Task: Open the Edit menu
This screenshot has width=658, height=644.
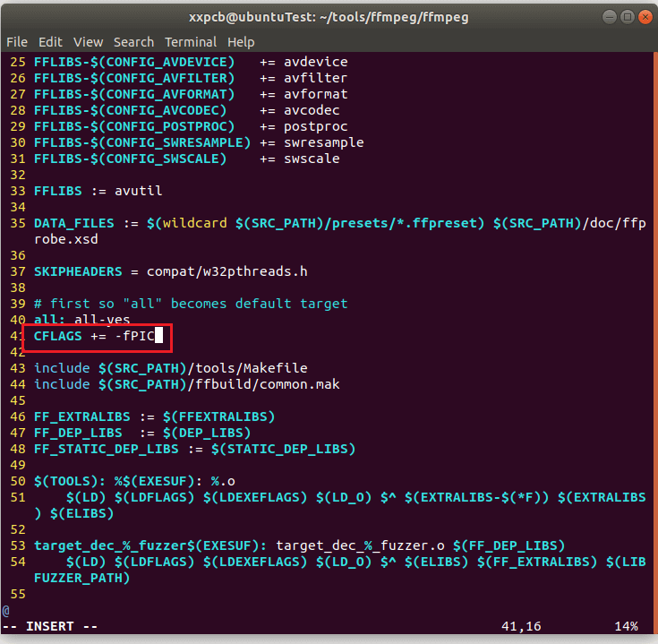Action: [50, 42]
